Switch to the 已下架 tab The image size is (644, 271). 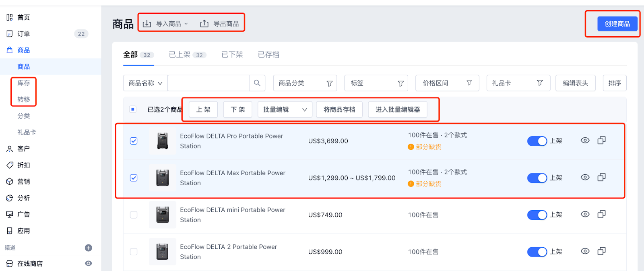(232, 55)
